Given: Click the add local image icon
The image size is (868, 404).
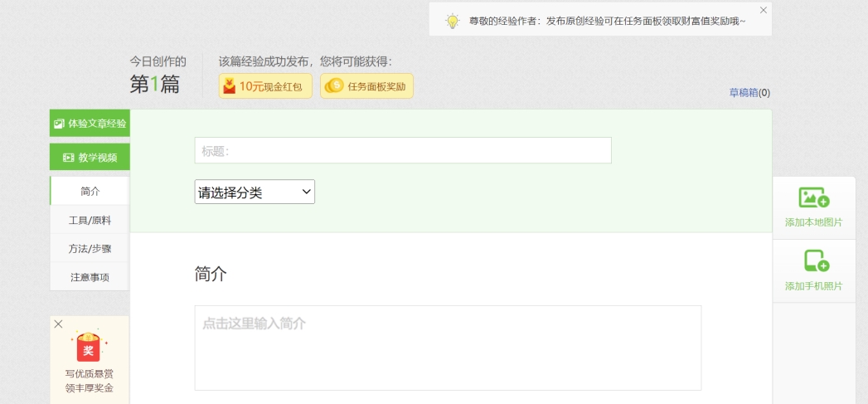Looking at the screenshot, I should tap(813, 197).
